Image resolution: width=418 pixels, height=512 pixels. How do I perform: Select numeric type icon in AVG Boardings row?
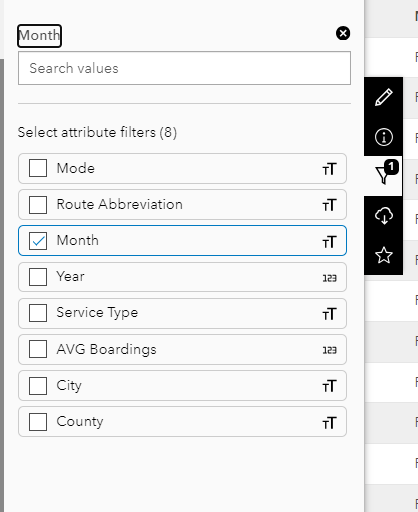click(x=329, y=350)
